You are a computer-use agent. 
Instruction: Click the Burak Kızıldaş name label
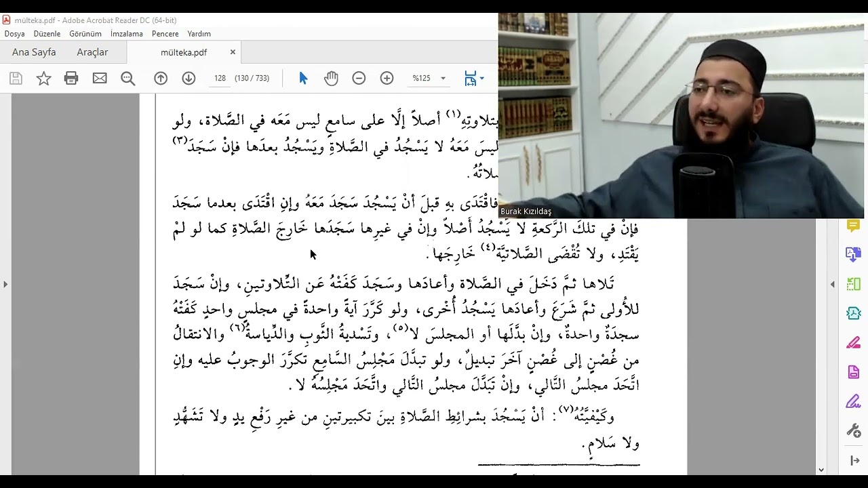pos(526,211)
